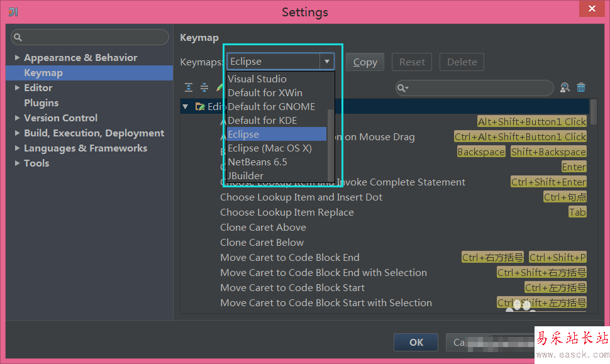The height and width of the screenshot is (364, 610).
Task: Confirm settings with OK button
Action: [416, 342]
